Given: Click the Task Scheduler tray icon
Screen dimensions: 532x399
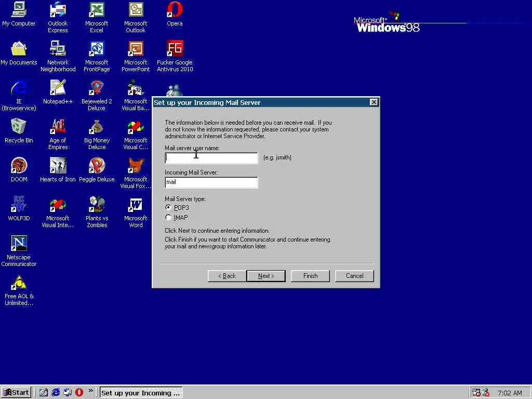Looking at the screenshot, I should click(476, 393).
